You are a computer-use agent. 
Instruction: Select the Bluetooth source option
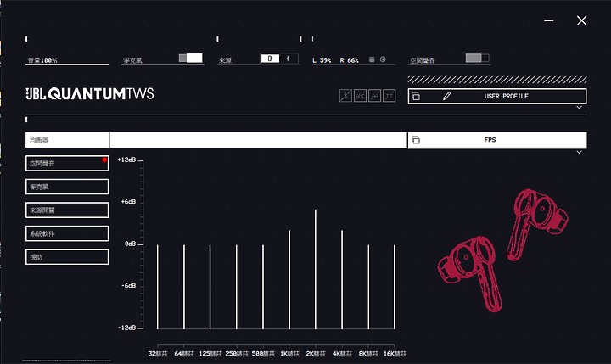(x=289, y=59)
